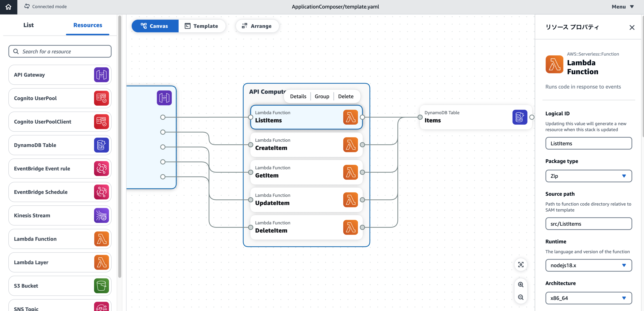Go to the home icon
The height and width of the screenshot is (311, 644).
click(9, 7)
